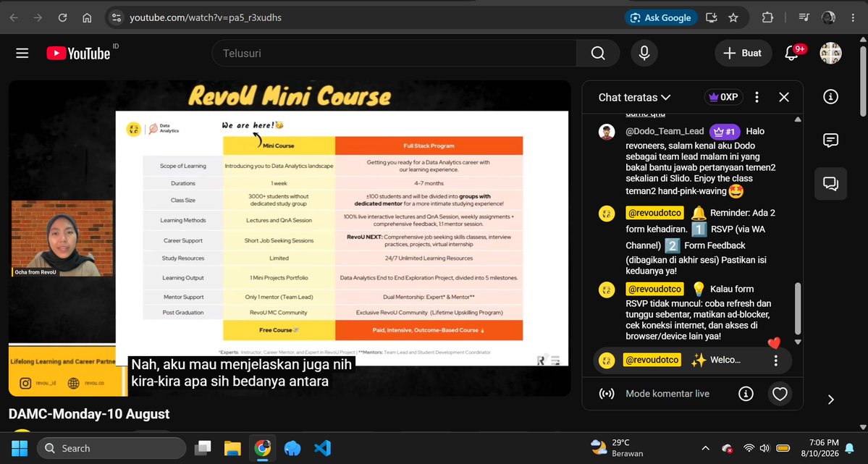The height and width of the screenshot is (464, 868).
Task: Go back in browser history
Action: [x=14, y=17]
